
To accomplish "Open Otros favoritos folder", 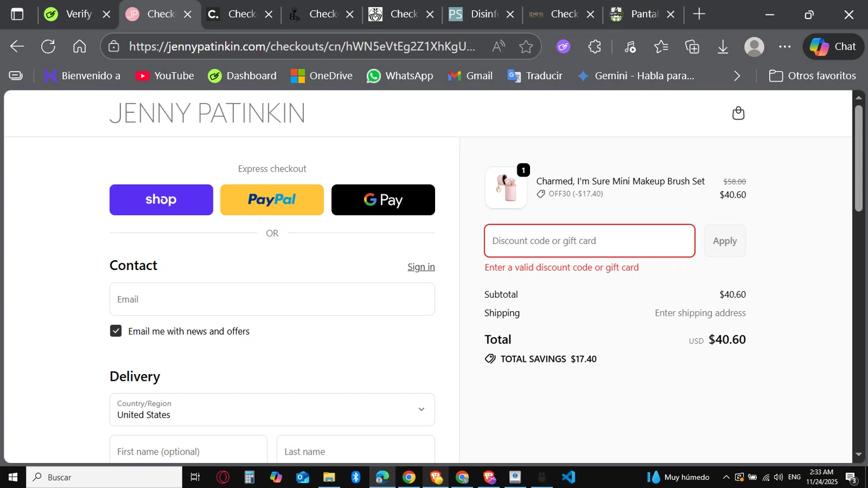I will tap(812, 76).
